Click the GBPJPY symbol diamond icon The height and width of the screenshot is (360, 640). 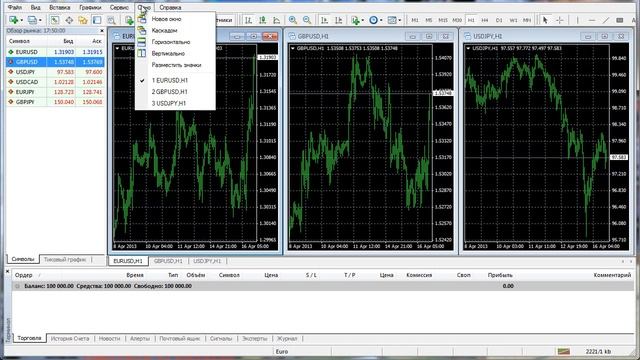pyautogui.click(x=11, y=102)
